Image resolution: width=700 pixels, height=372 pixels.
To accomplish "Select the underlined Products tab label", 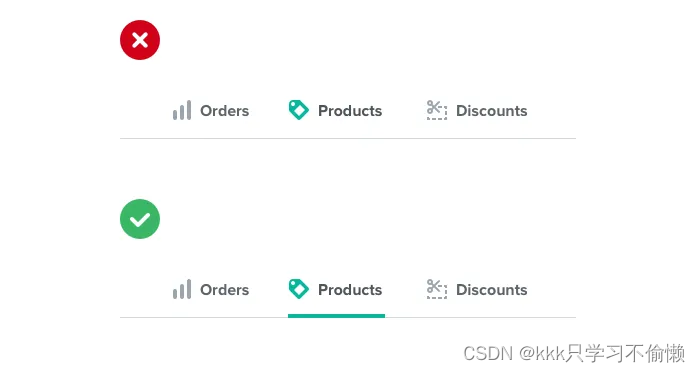I will (350, 290).
